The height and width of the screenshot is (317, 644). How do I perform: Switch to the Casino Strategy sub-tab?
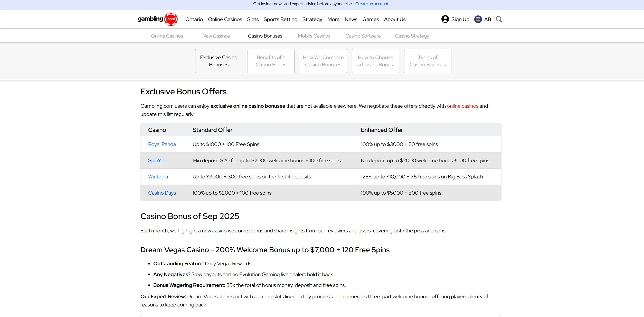[x=412, y=36]
